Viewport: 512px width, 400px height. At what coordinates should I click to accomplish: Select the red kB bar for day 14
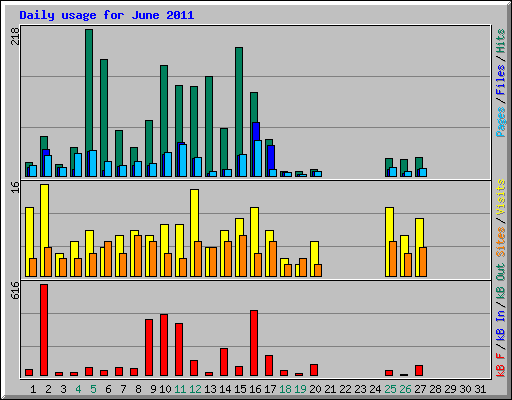tap(224, 362)
